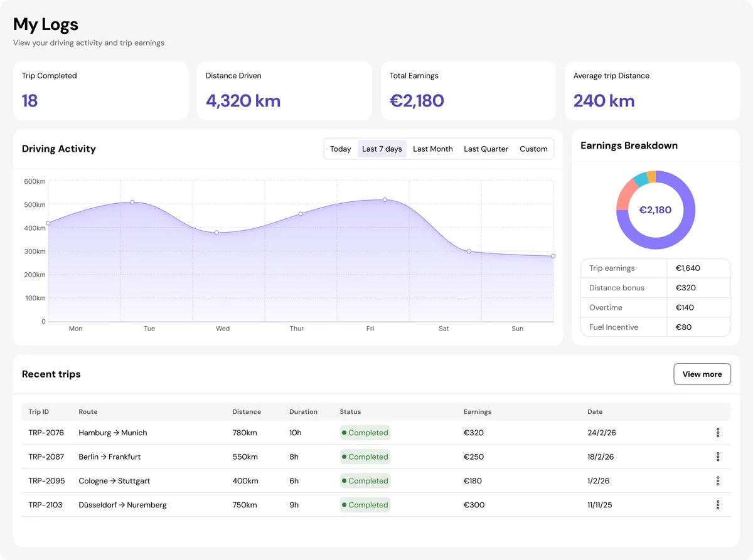Choose the Last Quarter tab
Image resolution: width=753 pixels, height=560 pixels.
[486, 149]
